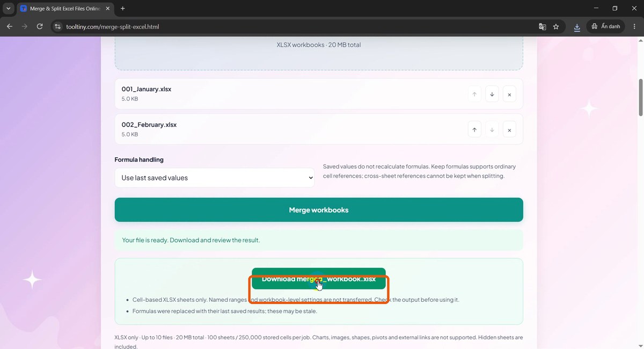
Task: Move 001_January.xlsx down in the list
Action: click(x=492, y=94)
